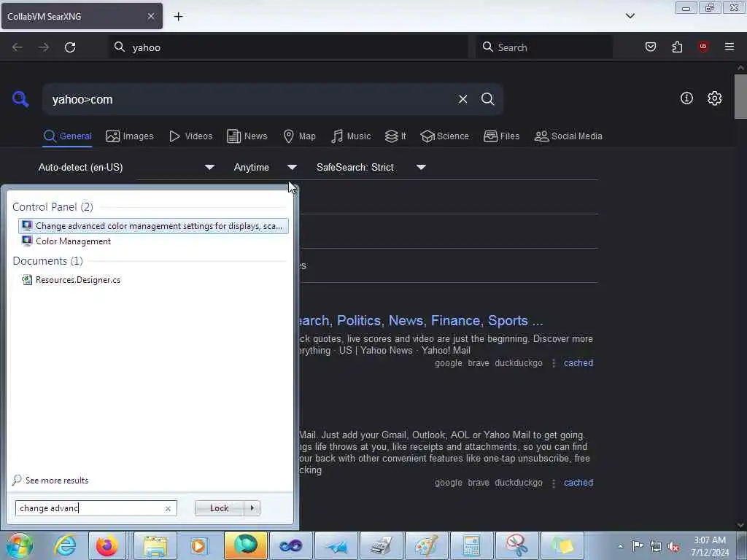
Task: Show hidden system tray icons
Action: [x=620, y=546]
